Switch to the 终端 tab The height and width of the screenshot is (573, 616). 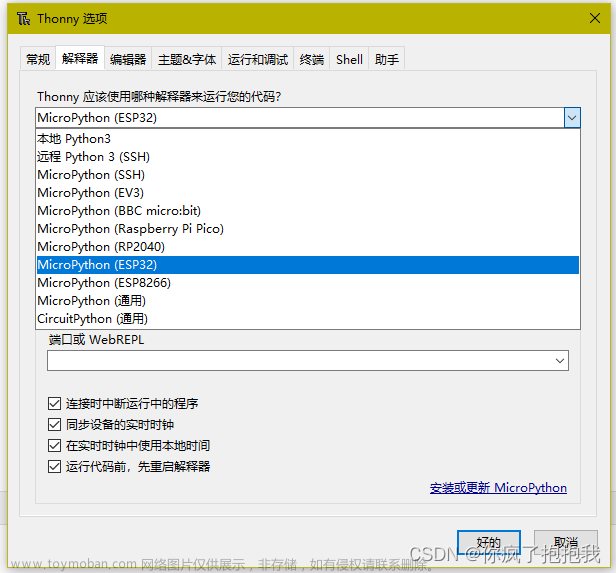(312, 59)
